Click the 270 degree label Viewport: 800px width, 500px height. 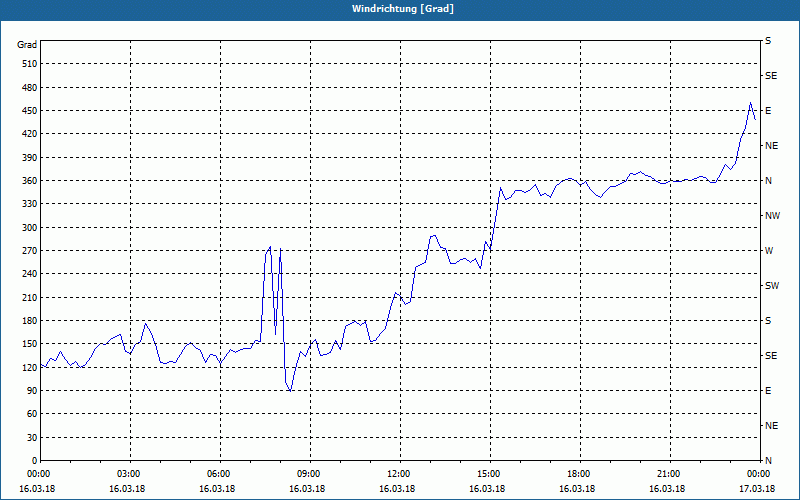(x=30, y=251)
